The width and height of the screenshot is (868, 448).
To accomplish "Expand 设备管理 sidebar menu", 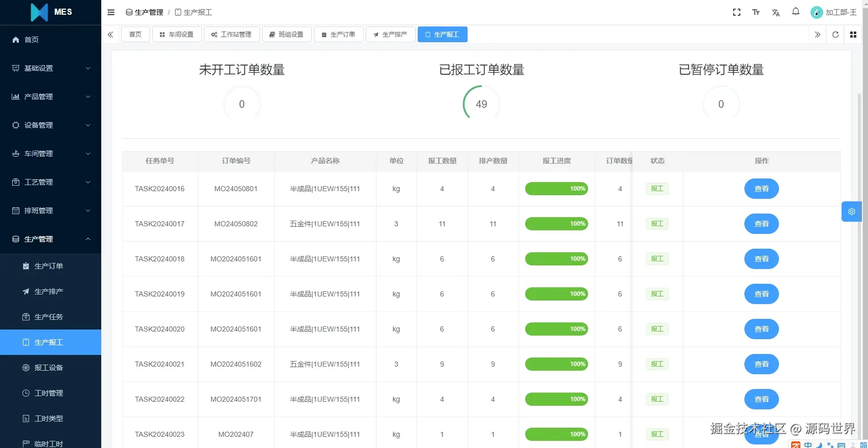I will (50, 125).
